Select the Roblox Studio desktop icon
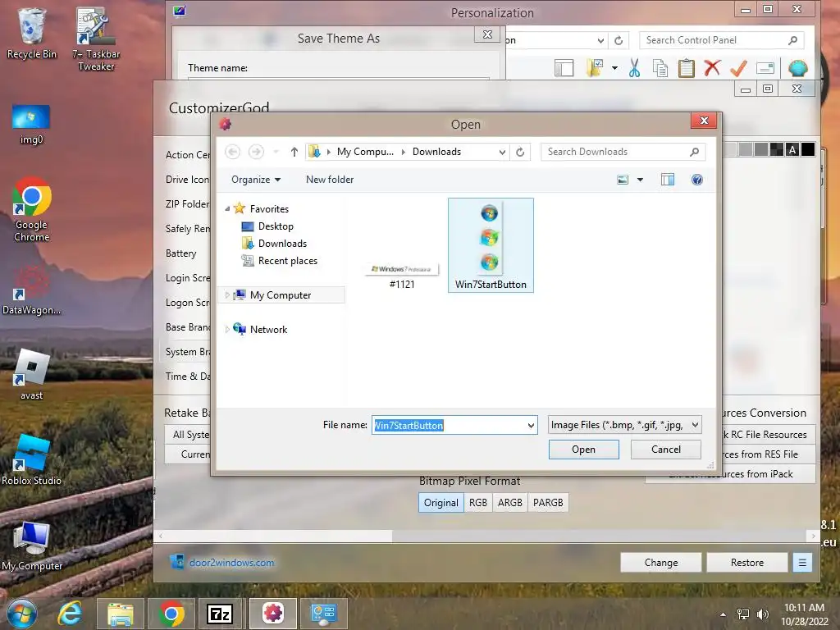 (x=32, y=460)
